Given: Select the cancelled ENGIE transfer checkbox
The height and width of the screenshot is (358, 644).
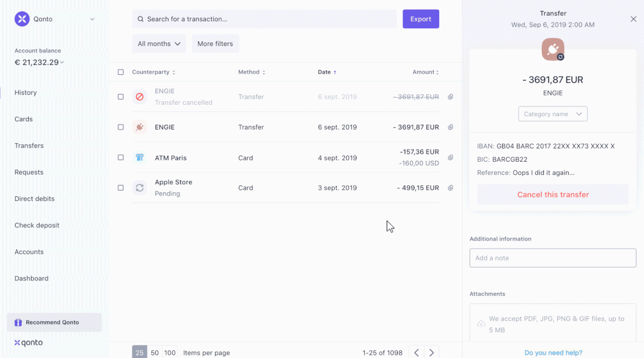Looking at the screenshot, I should 121,97.
